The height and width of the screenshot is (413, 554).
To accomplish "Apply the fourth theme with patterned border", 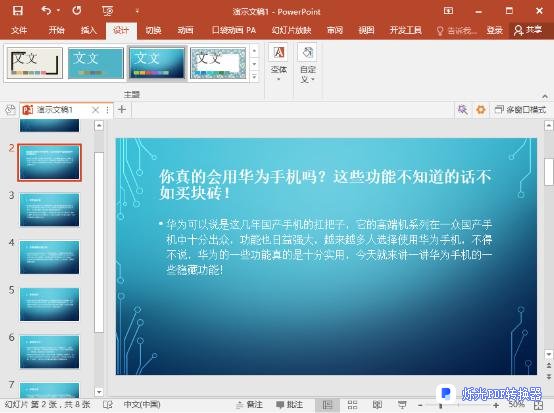I will click(218, 63).
